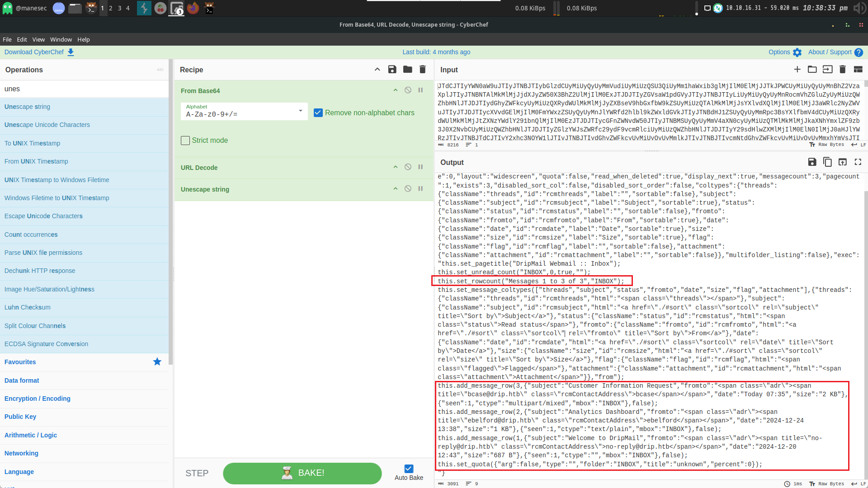The height and width of the screenshot is (488, 868).
Task: Save the recipe using the disk icon
Action: [x=392, y=69]
